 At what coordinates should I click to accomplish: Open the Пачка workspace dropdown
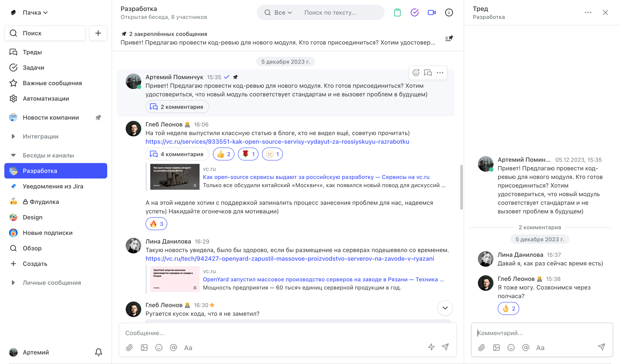35,12
